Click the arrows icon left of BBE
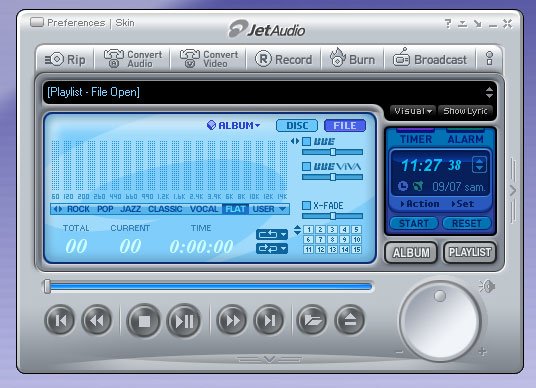 (295, 141)
